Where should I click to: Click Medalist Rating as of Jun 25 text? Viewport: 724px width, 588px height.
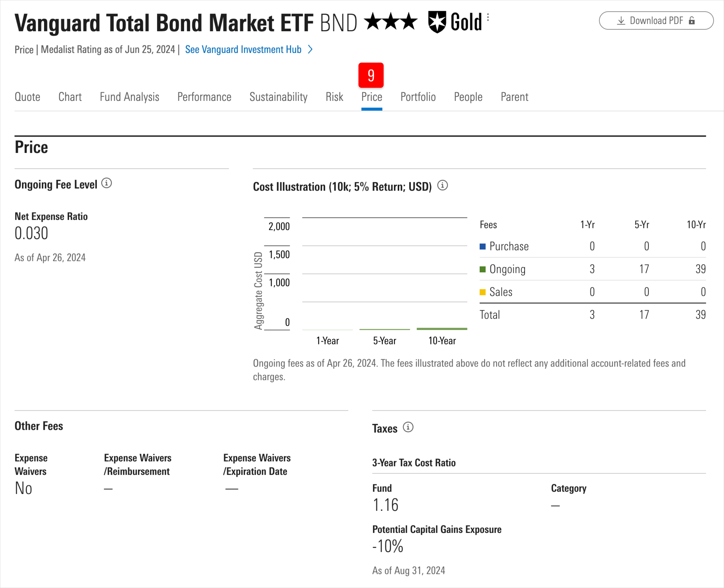point(108,50)
